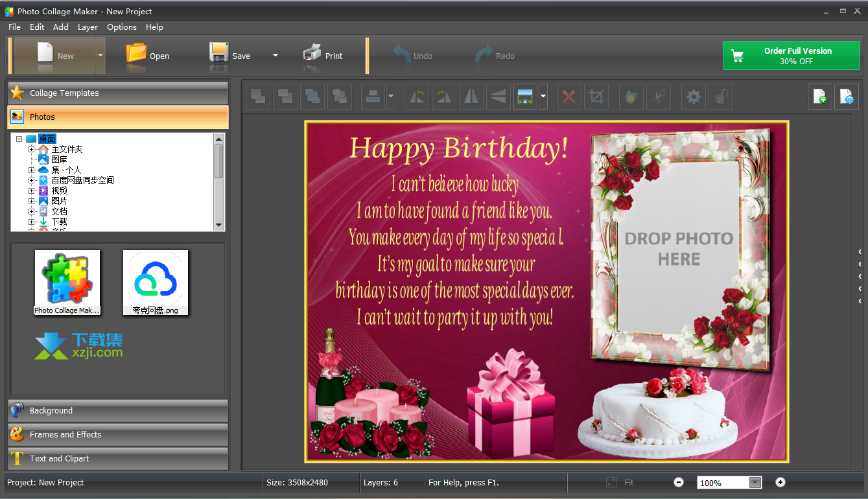Click the Save disk button
The height and width of the screenshot is (499, 868).
(x=230, y=56)
